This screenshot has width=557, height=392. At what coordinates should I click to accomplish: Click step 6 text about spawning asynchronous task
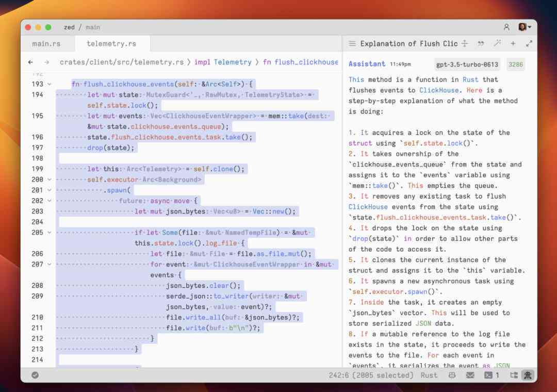pyautogui.click(x=431, y=286)
